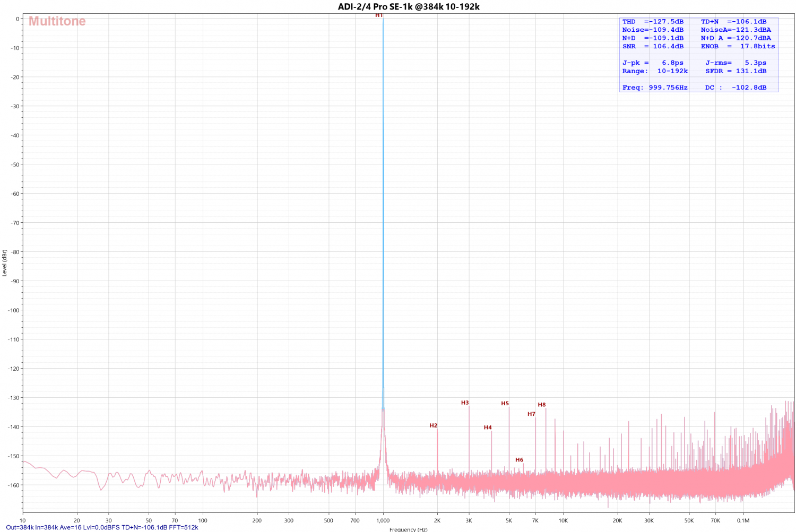
Task: Click the "Freq: 999.756Hz" reading
Action: 655,88
